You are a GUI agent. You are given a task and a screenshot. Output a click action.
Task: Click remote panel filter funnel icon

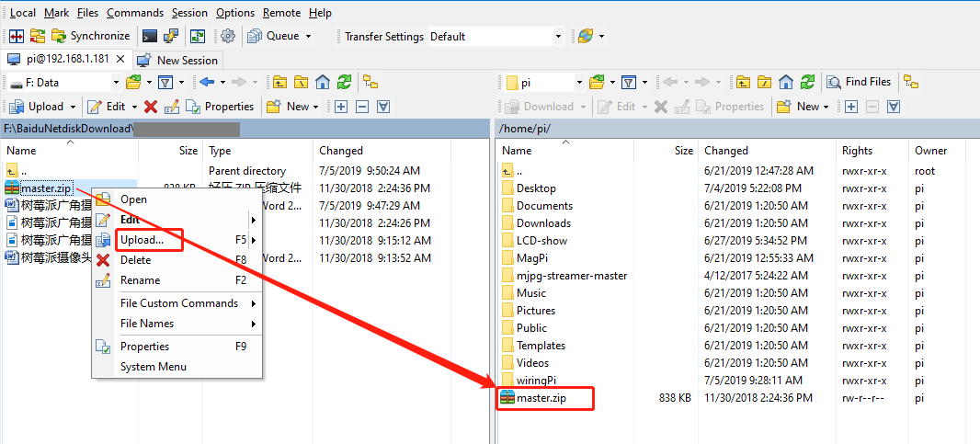pos(629,82)
